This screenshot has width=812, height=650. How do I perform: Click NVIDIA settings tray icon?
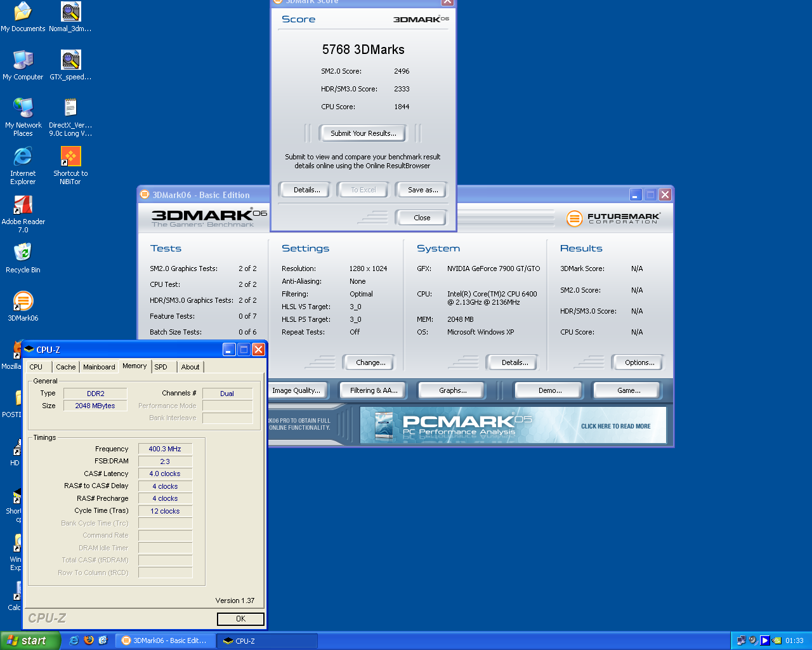tap(777, 640)
